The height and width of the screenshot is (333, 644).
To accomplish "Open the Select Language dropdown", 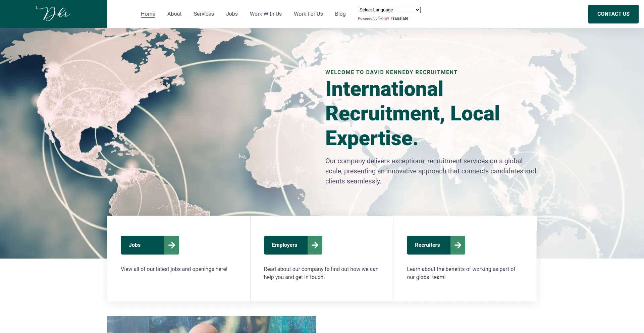I will pos(389,10).
